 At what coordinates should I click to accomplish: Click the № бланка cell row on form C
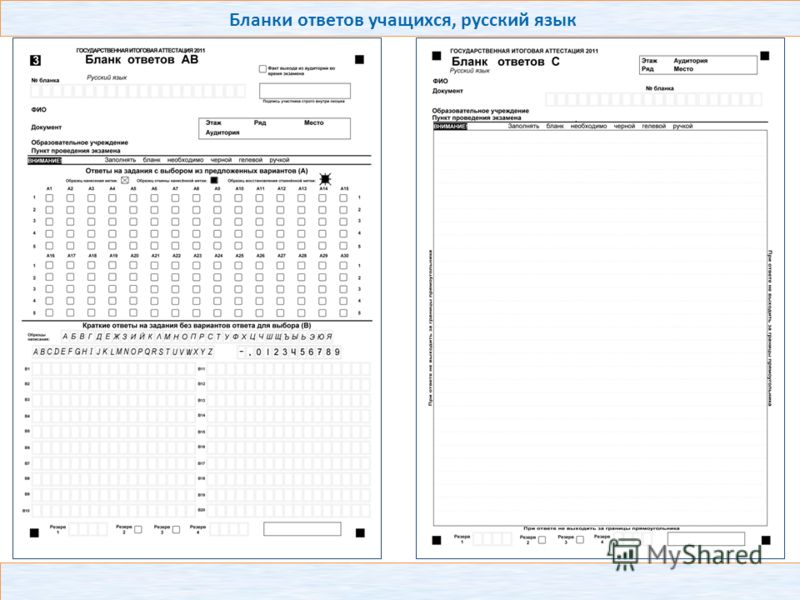pos(654,99)
